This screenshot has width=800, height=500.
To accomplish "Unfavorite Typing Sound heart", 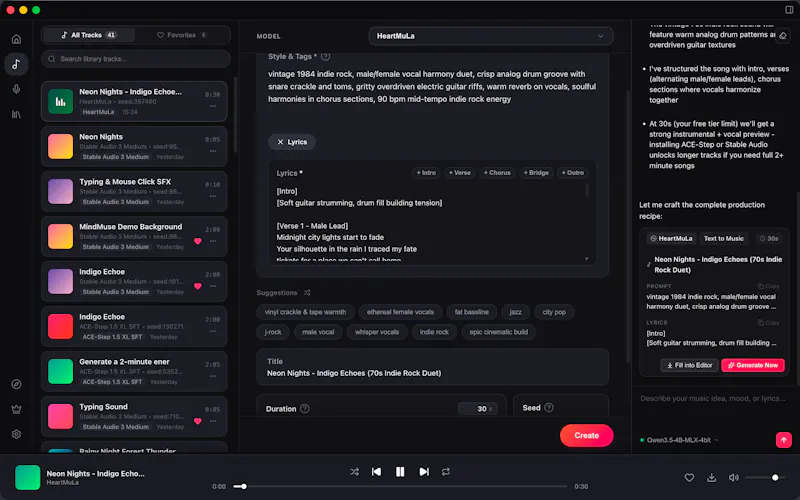I will pos(198,421).
